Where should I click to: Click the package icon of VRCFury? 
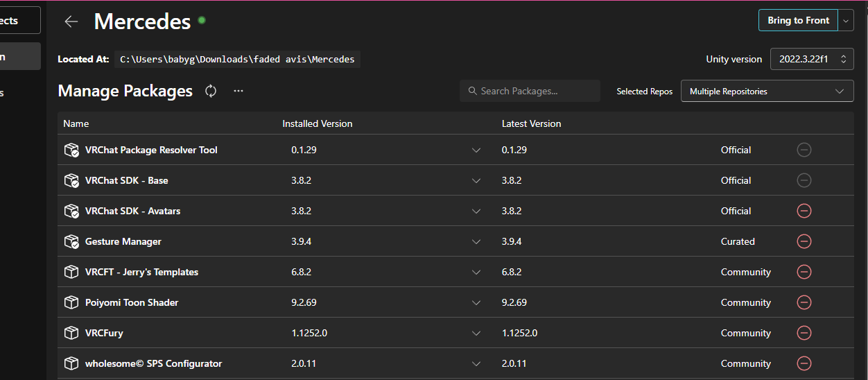71,333
